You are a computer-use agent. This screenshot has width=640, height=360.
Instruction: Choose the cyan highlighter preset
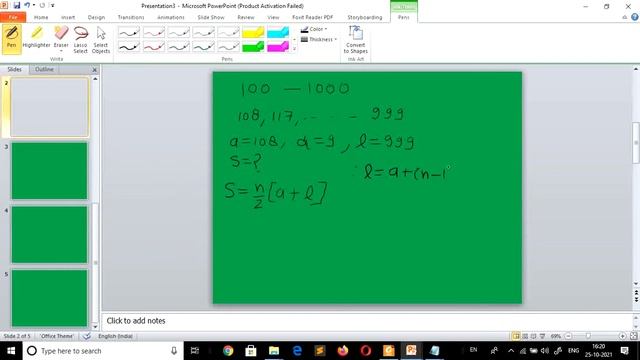pyautogui.click(x=278, y=32)
